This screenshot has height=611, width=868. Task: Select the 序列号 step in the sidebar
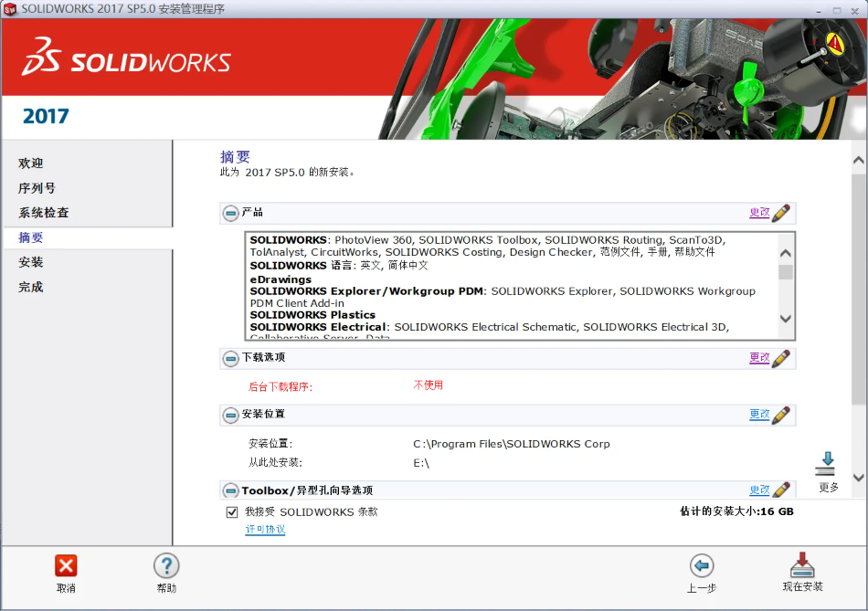coord(37,188)
